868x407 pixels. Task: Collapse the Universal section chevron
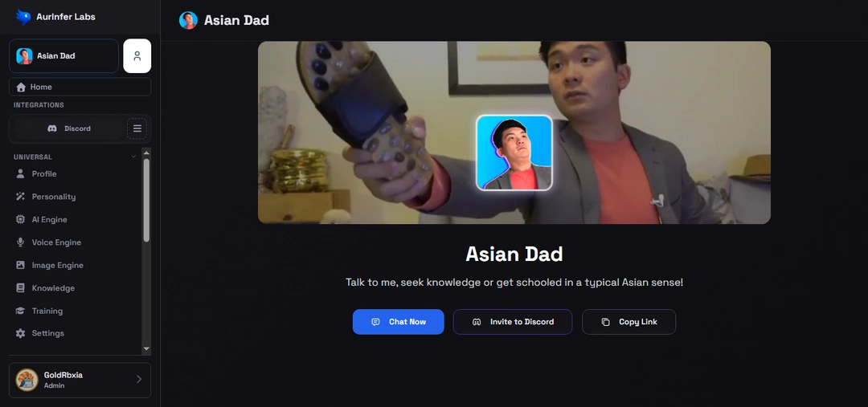133,157
